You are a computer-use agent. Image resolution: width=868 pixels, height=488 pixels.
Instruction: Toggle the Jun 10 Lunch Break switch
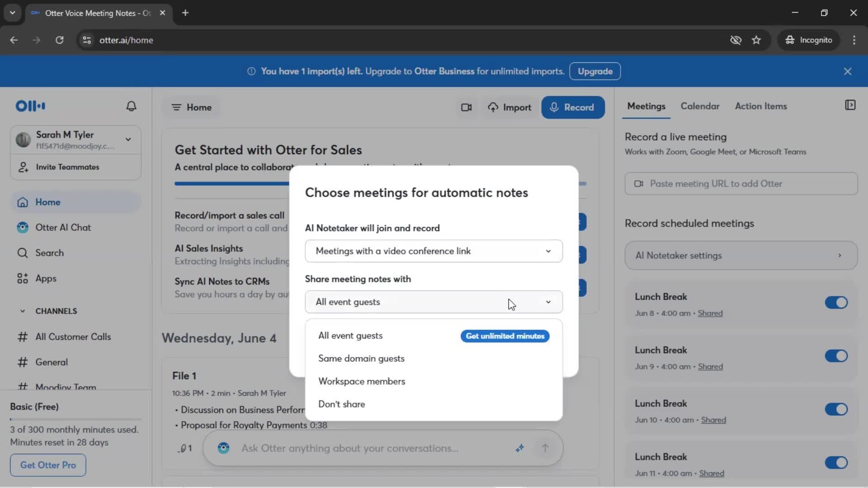tap(836, 409)
